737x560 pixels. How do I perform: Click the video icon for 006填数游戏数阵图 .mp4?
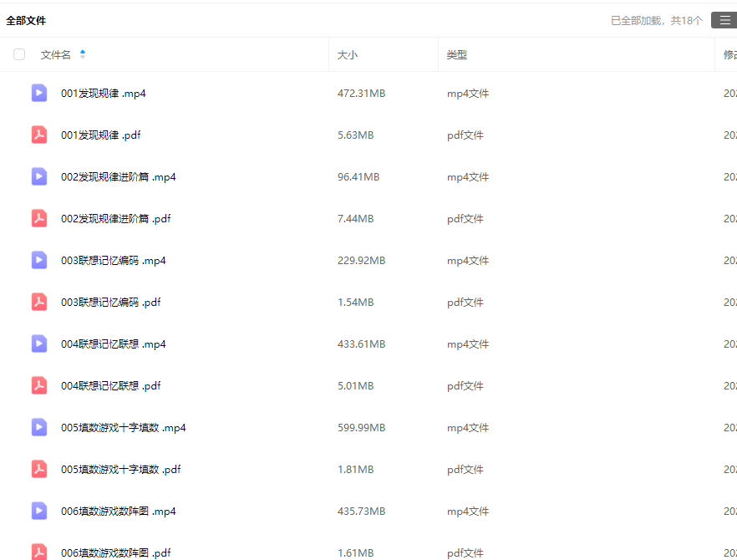click(39, 511)
